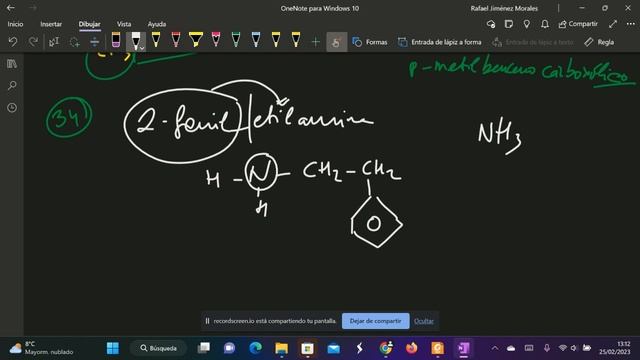Show notebooks navigation pane icon
The width and height of the screenshot is (640, 360).
pos(12,64)
